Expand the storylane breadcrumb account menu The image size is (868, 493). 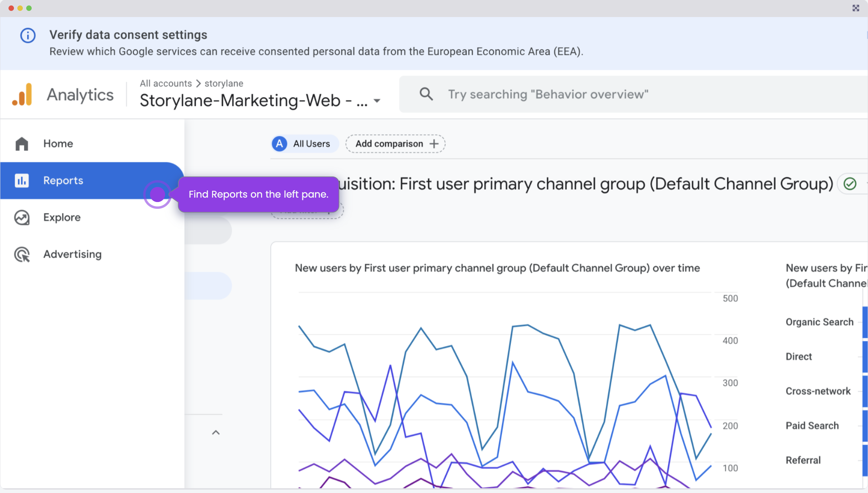[223, 83]
